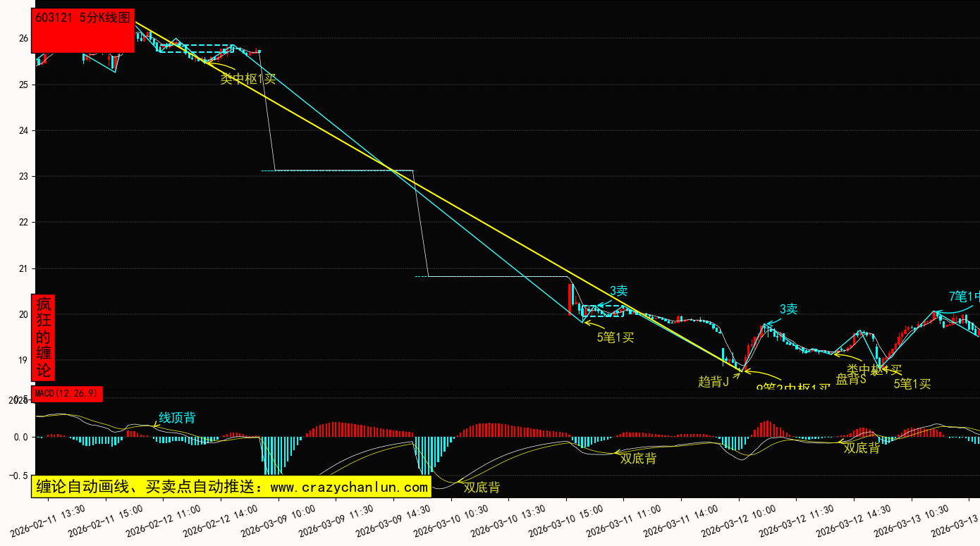Click price axis label 26
The height and width of the screenshot is (546, 980).
pyautogui.click(x=23, y=39)
